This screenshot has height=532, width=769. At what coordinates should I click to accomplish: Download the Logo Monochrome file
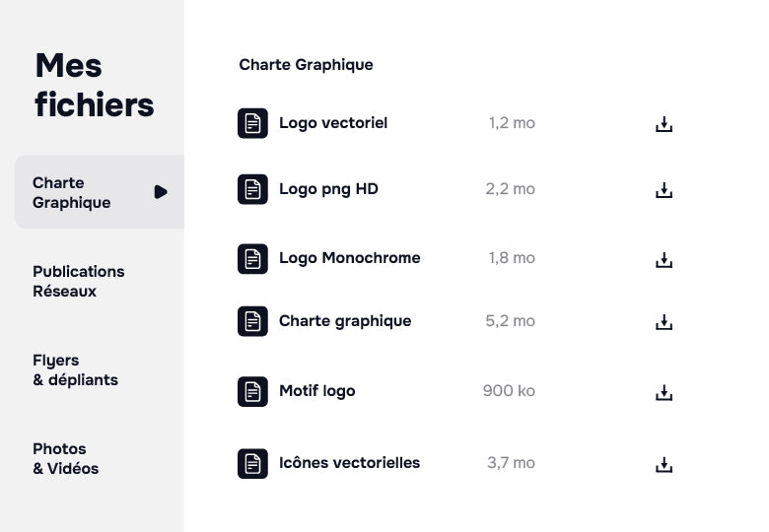(x=664, y=260)
